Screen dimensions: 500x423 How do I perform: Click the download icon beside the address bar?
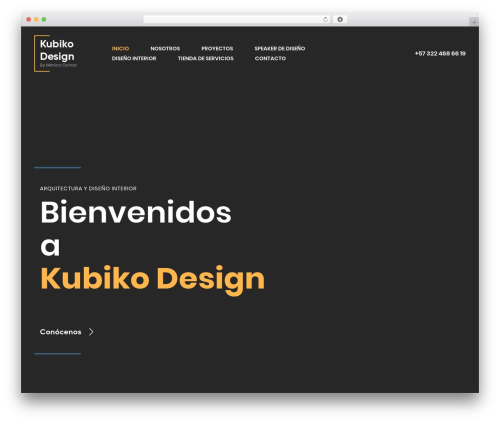(x=340, y=19)
